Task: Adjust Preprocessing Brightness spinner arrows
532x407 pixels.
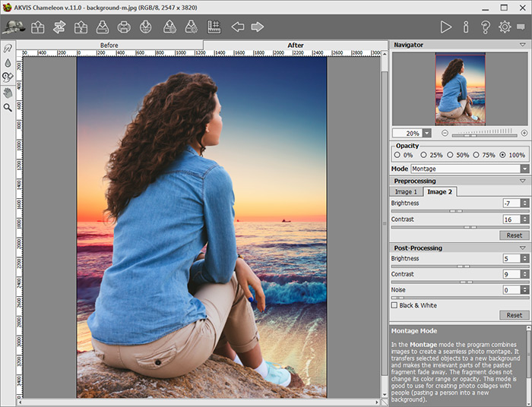Action: click(x=525, y=203)
